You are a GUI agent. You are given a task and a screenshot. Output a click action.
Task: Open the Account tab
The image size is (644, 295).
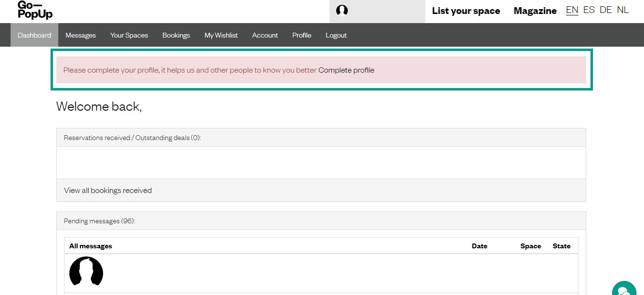coord(265,35)
